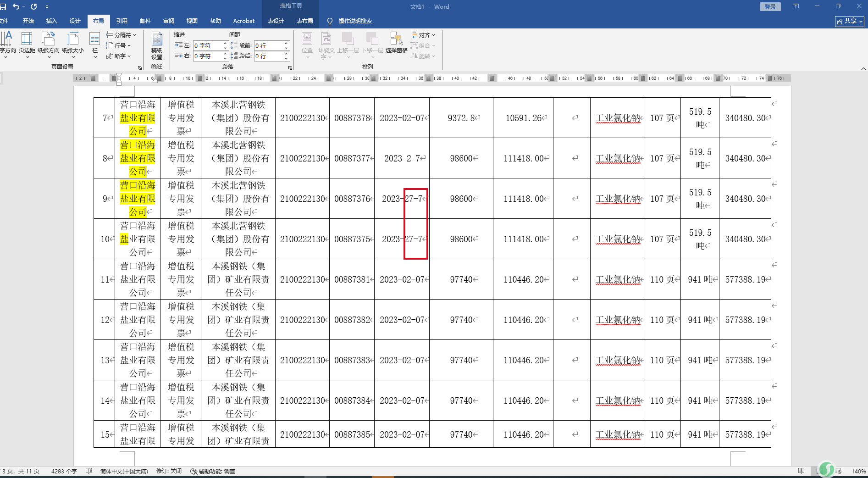868x478 pixels.
Task: Click invoice number cell 00887378
Action: 352,118
